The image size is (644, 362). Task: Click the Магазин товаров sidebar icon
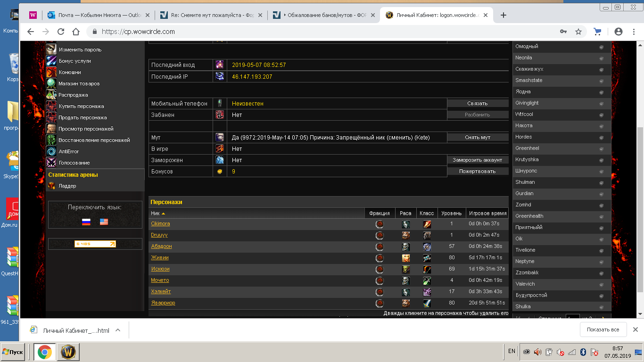point(51,83)
